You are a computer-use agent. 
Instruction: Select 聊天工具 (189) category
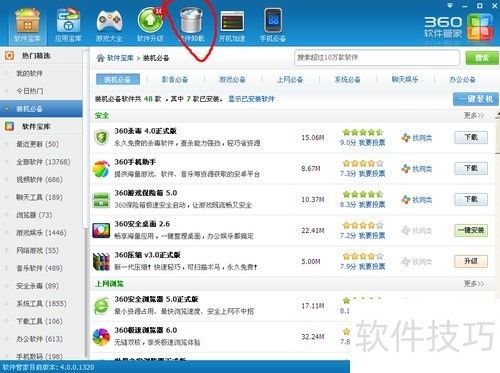click(x=41, y=197)
